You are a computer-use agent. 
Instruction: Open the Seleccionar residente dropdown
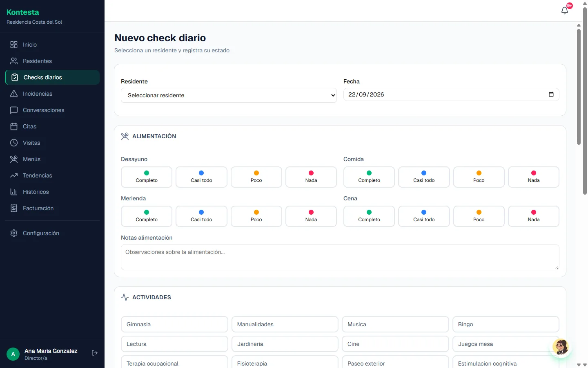[229, 95]
